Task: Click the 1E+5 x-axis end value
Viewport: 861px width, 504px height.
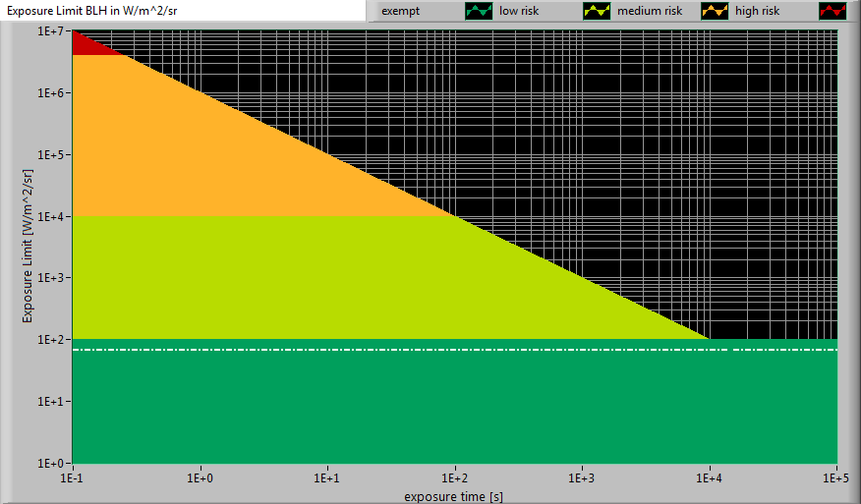Action: pyautogui.click(x=836, y=477)
